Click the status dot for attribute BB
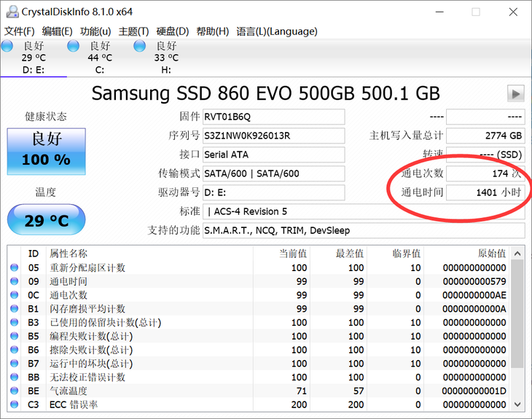Image resolution: width=532 pixels, height=419 pixels. click(x=15, y=377)
